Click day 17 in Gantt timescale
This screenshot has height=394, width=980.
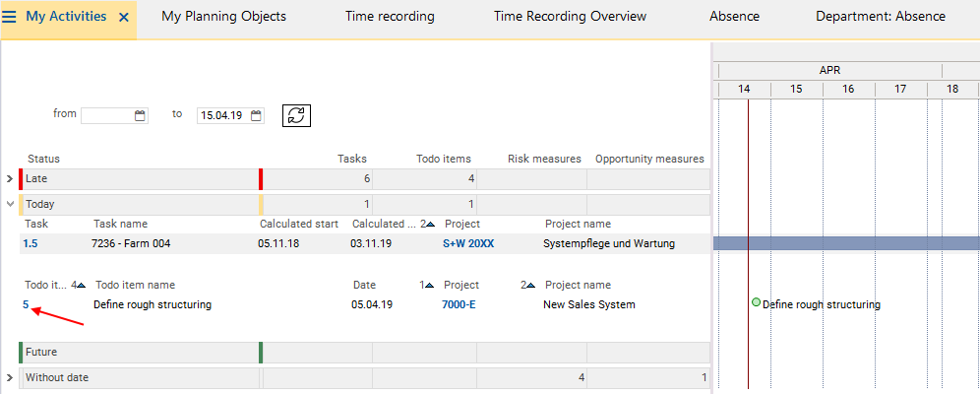tap(900, 90)
